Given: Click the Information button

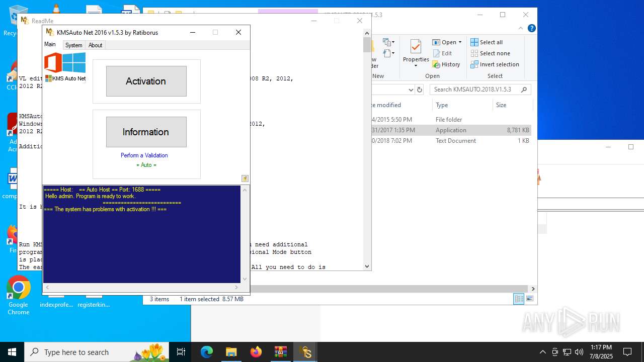Looking at the screenshot, I should [x=146, y=132].
